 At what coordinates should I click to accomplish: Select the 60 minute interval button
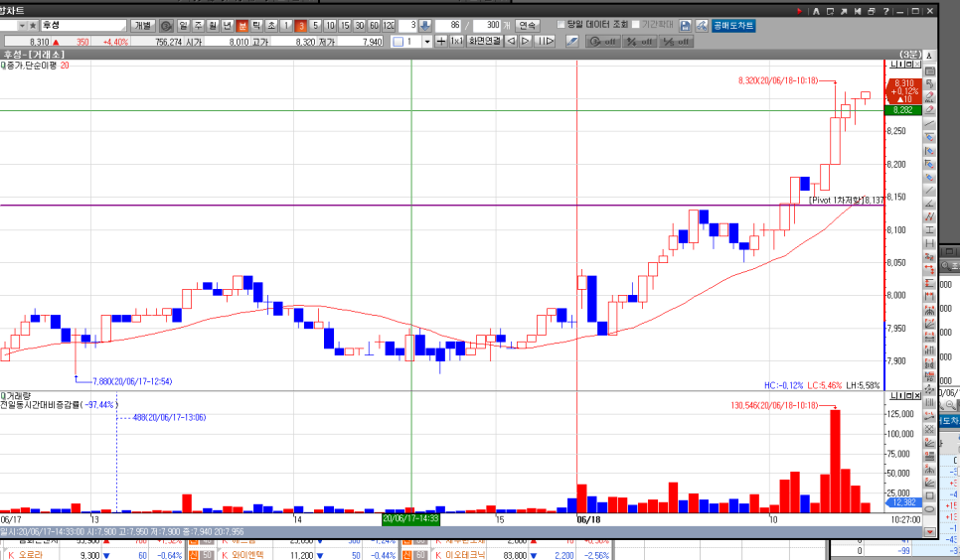pyautogui.click(x=374, y=26)
